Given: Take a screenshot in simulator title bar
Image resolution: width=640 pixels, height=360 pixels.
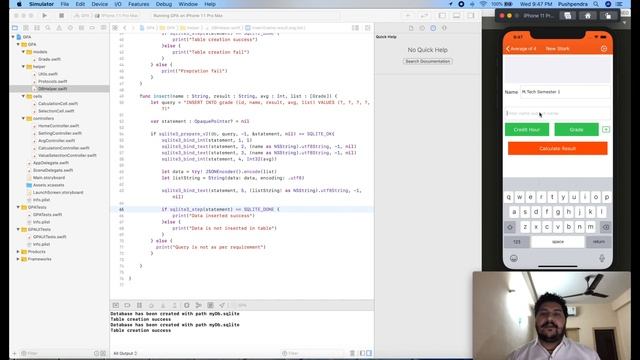Looking at the screenshot, I should (x=567, y=16).
